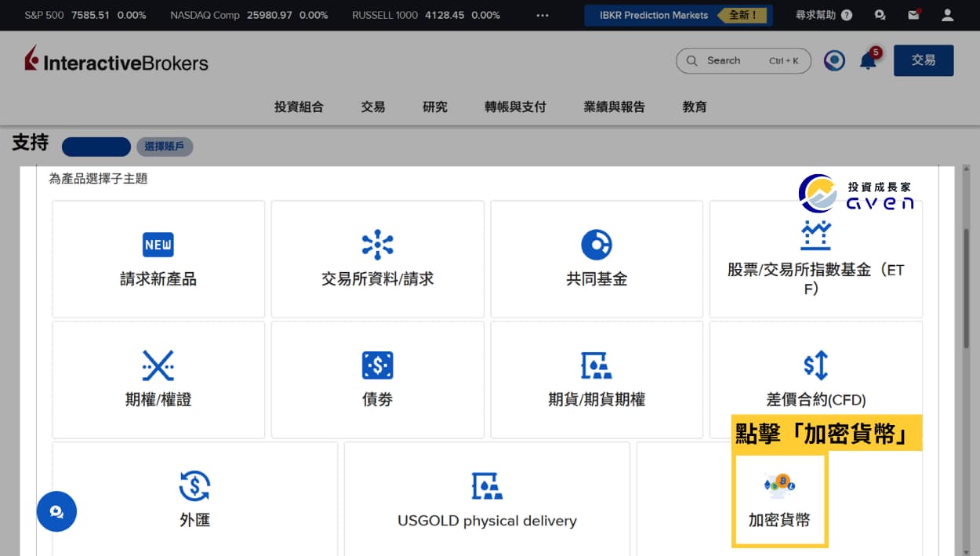Click the 差價合約(CFD) label
Image resolution: width=980 pixels, height=556 pixels.
click(x=815, y=400)
